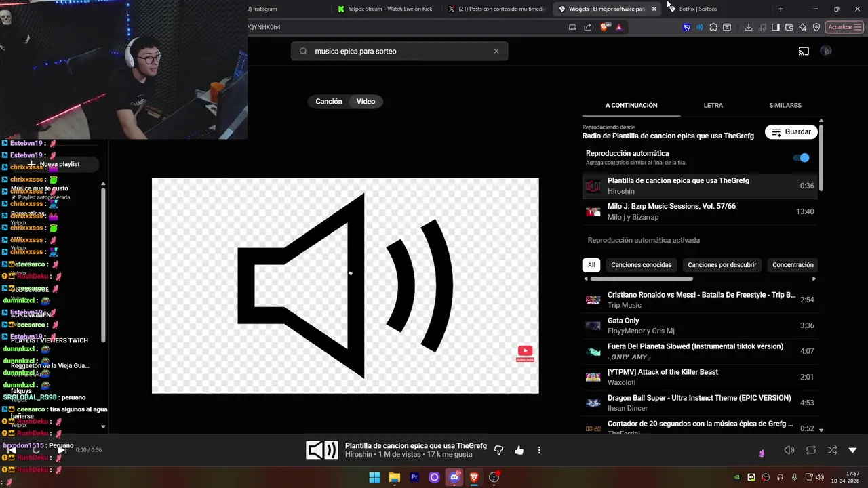Viewport: 868px width, 488px height.
Task: Play Cristiano Ronaldo vs Messi freestyle song
Action: click(x=700, y=300)
